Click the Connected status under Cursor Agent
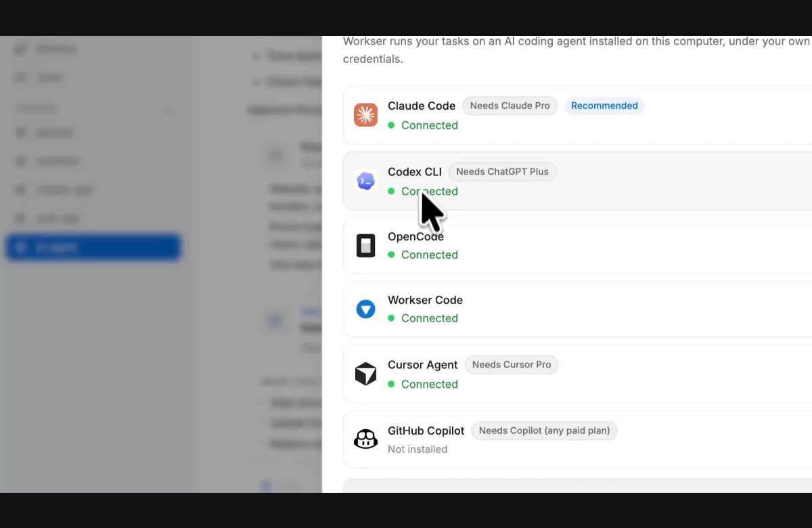This screenshot has width=812, height=528. tap(423, 384)
